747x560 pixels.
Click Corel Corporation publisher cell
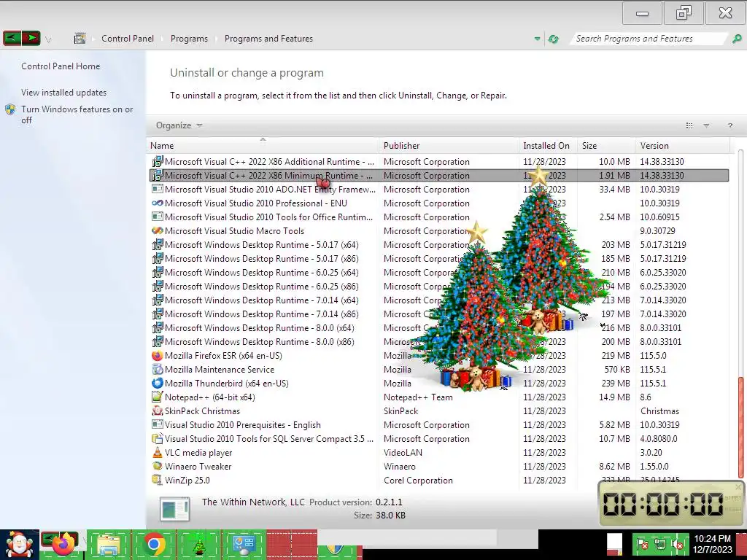click(418, 480)
